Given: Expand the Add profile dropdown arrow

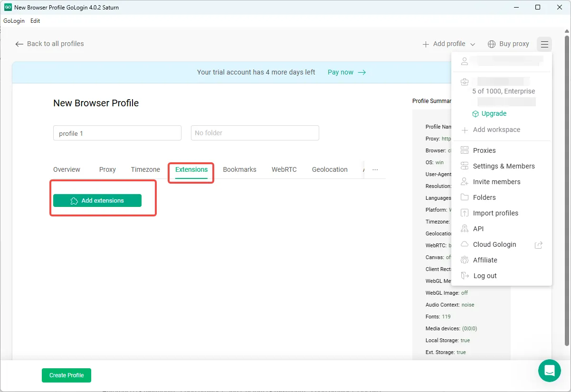Looking at the screenshot, I should pyautogui.click(x=473, y=44).
